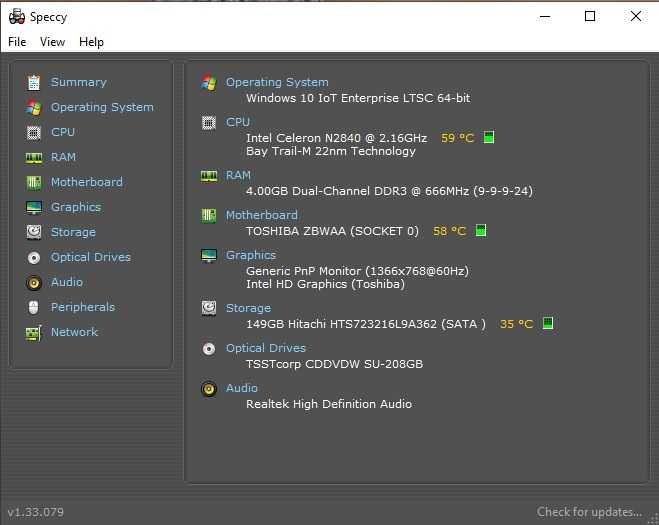Select Peripherals in the sidebar
This screenshot has height=525, width=659.
coord(82,307)
